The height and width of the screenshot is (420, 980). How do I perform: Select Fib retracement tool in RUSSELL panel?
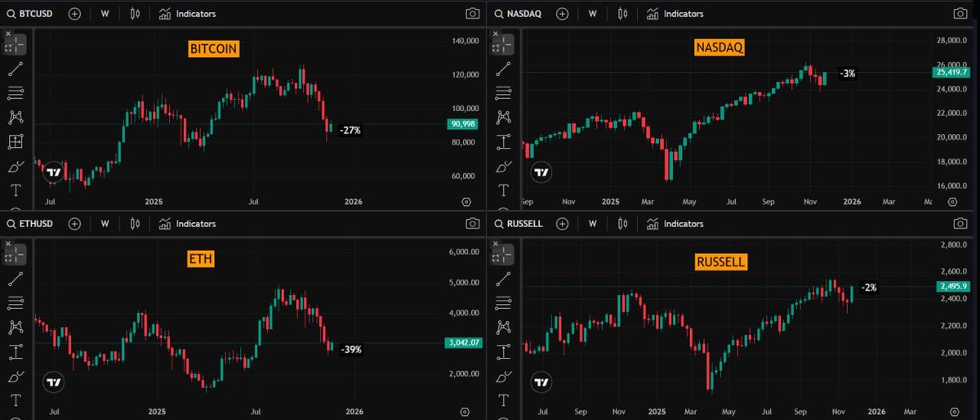click(504, 303)
